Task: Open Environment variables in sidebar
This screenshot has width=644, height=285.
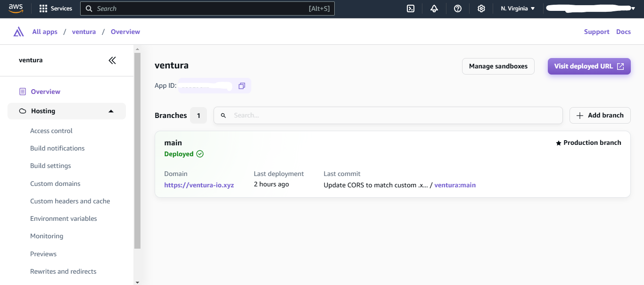Action: [64, 218]
